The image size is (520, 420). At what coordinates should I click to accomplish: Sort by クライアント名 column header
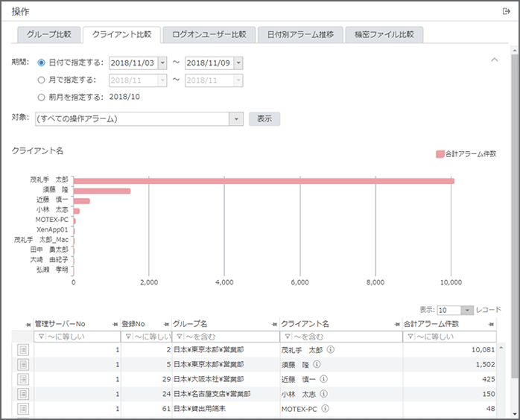[305, 324]
